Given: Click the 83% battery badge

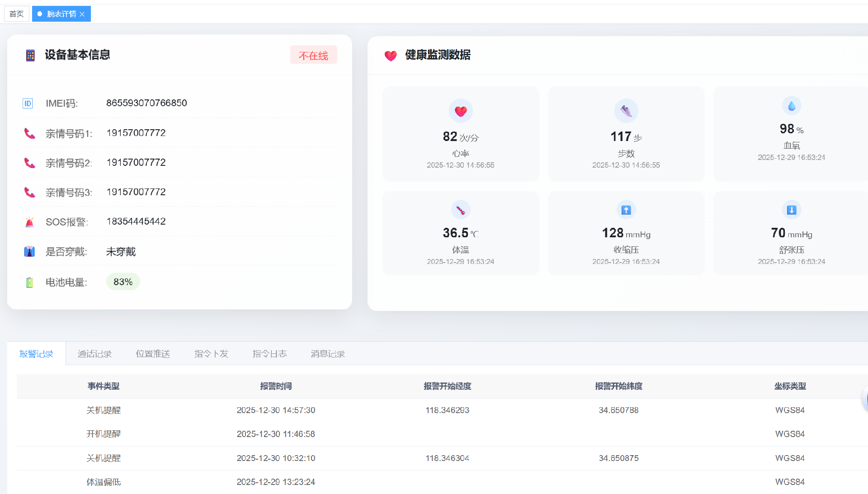Looking at the screenshot, I should pyautogui.click(x=123, y=282).
